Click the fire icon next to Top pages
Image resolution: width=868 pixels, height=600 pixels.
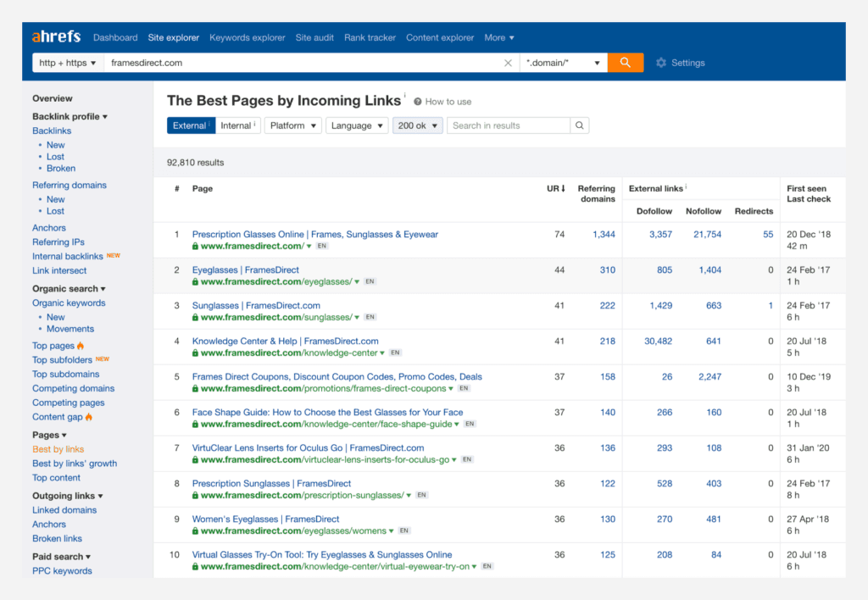coord(81,346)
